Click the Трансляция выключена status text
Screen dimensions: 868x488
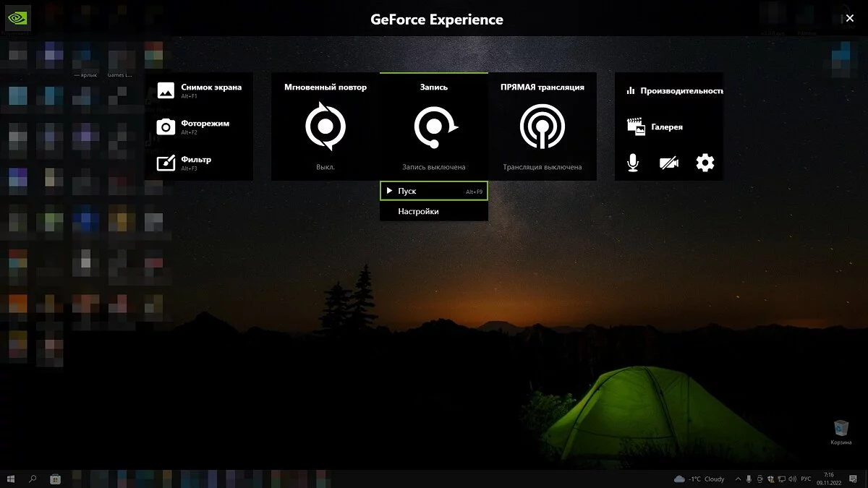[542, 167]
